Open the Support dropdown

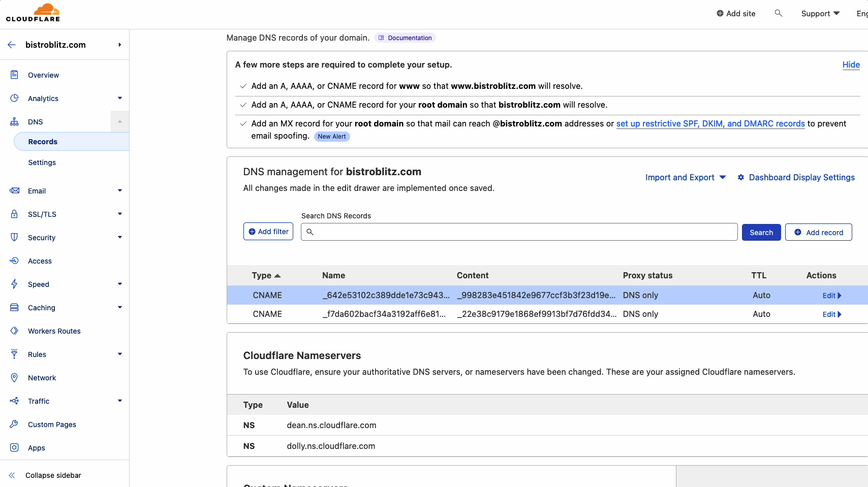(820, 13)
